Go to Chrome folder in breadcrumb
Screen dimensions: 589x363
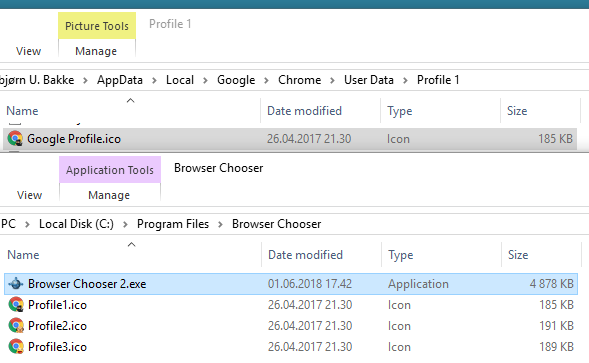coord(299,80)
